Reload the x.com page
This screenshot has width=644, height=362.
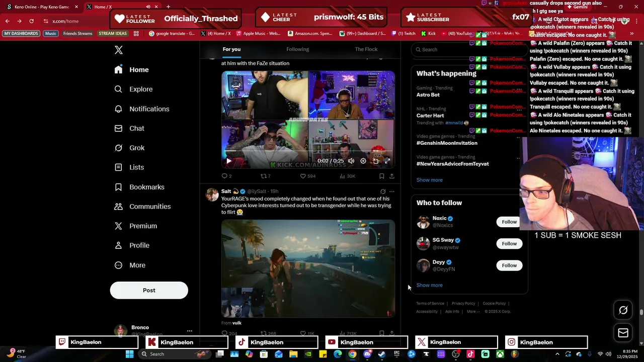pos(31,21)
